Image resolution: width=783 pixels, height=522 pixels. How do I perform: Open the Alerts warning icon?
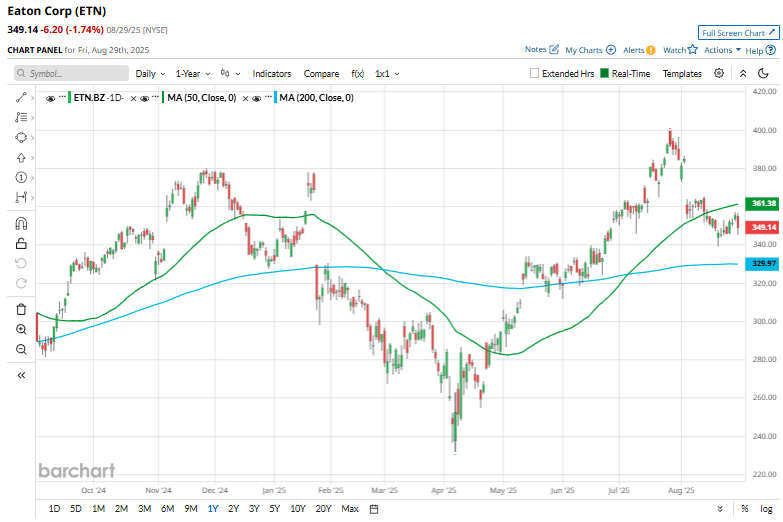pos(651,50)
